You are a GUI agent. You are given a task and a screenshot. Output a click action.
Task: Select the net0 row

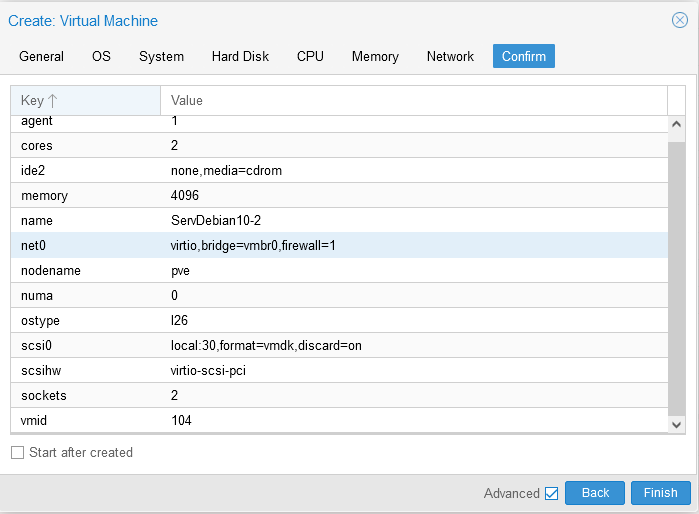coord(338,245)
